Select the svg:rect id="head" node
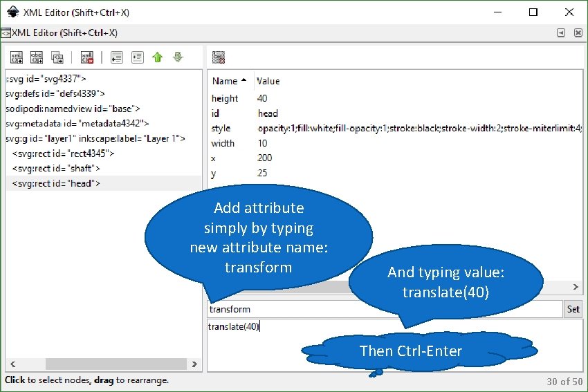 104,183
